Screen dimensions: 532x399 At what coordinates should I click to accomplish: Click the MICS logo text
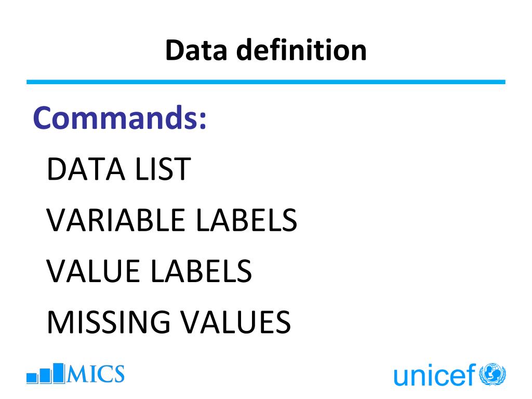[x=96, y=374]
